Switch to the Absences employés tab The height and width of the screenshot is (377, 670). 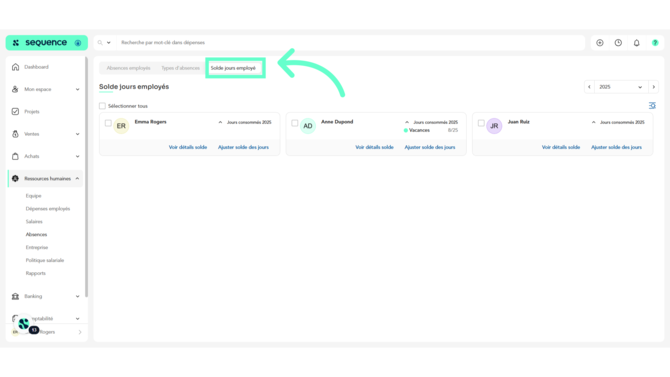click(x=128, y=68)
